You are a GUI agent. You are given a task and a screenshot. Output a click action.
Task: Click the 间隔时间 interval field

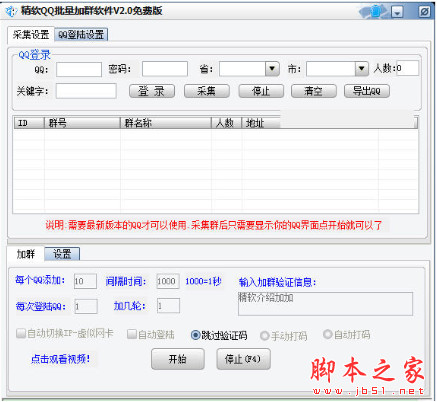[168, 281]
